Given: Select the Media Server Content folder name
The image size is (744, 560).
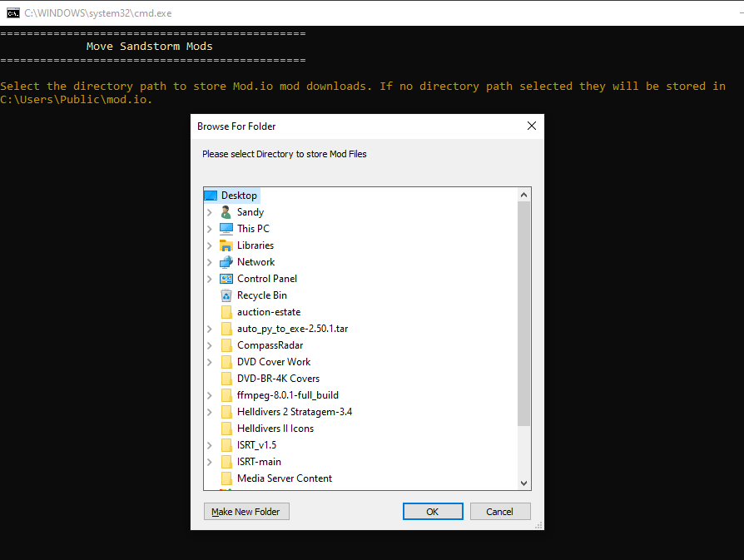Looking at the screenshot, I should (285, 478).
